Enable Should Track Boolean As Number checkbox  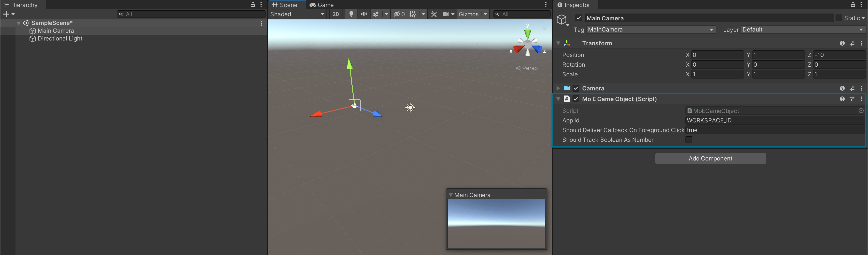pyautogui.click(x=689, y=140)
